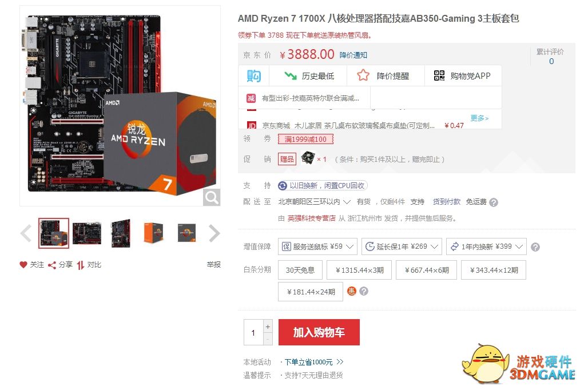Claim the 1999 minus 100 coupon
Image resolution: width=588 pixels, height=390 pixels.
305,139
